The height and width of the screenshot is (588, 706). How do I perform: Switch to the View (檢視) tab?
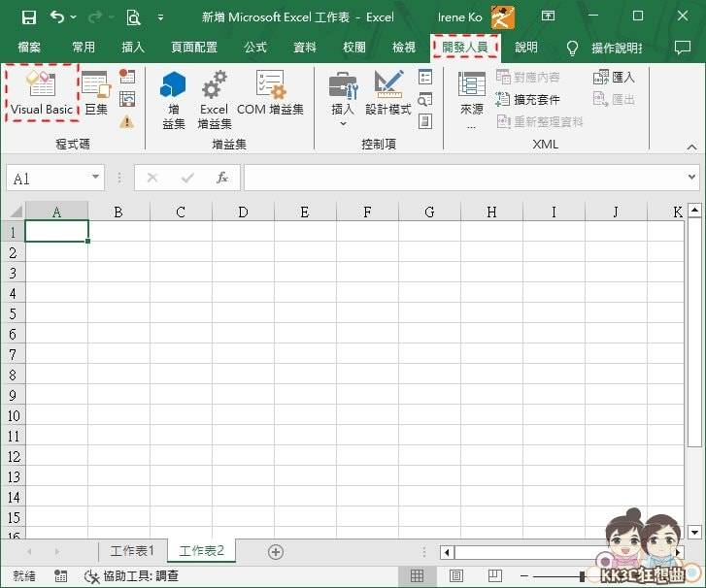(x=404, y=48)
